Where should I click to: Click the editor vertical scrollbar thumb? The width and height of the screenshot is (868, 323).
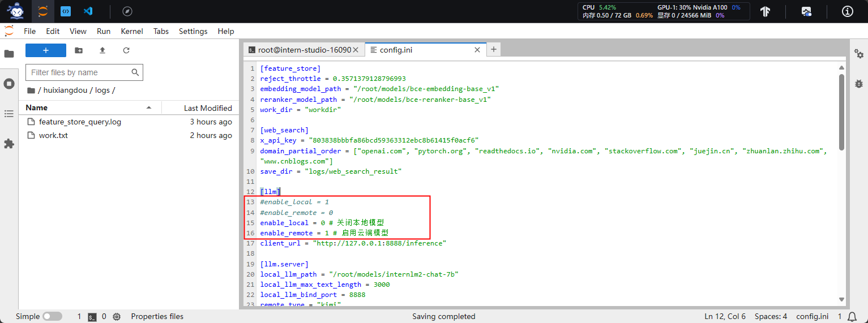click(841, 111)
